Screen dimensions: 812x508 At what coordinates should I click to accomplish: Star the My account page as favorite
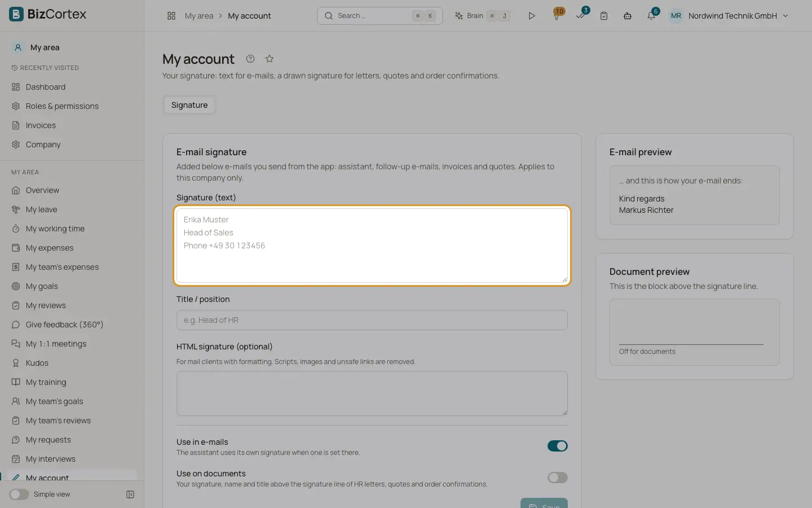pyautogui.click(x=270, y=59)
